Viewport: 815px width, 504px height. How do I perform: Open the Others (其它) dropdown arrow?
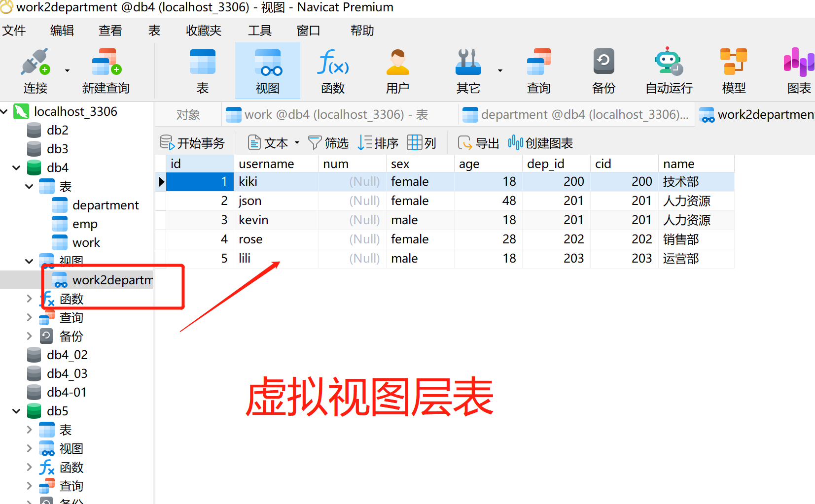(500, 70)
